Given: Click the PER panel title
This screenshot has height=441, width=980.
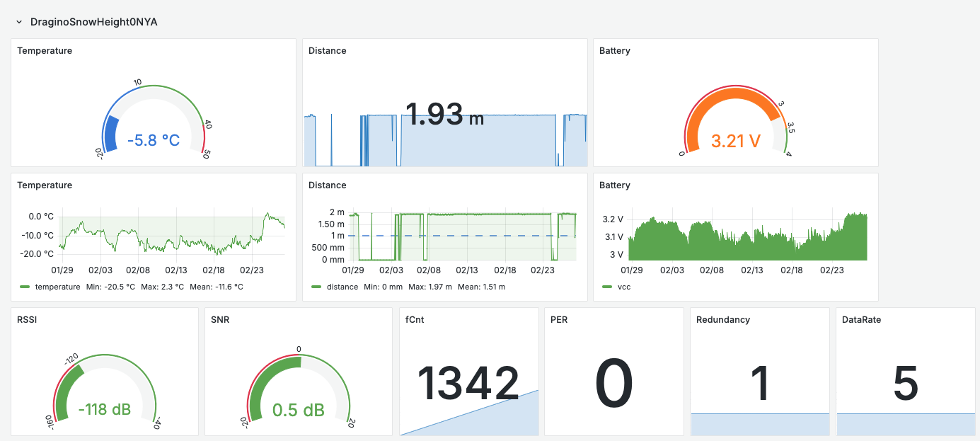Looking at the screenshot, I should 559,320.
